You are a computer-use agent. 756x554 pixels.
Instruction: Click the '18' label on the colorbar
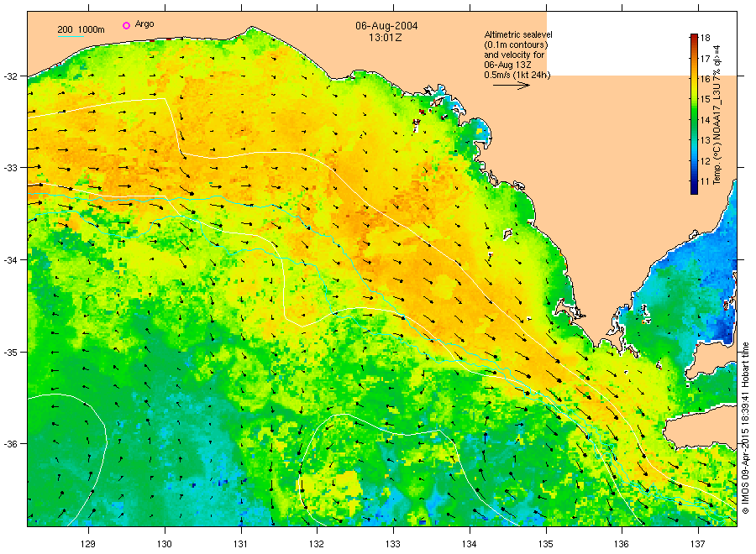(x=705, y=38)
